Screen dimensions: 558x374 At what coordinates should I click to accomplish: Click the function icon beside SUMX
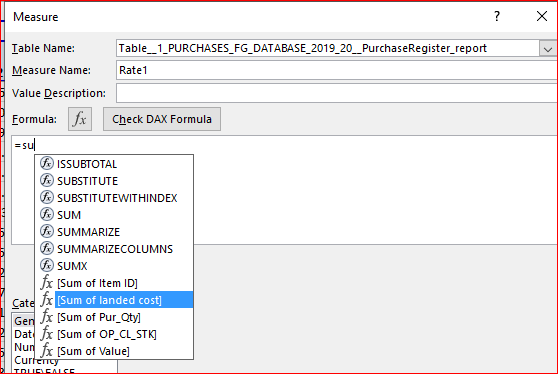47,265
